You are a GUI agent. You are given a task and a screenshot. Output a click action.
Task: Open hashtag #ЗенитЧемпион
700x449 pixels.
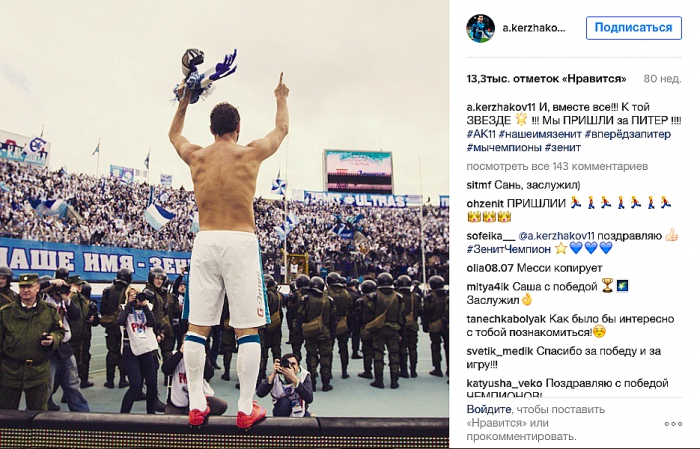(x=508, y=249)
